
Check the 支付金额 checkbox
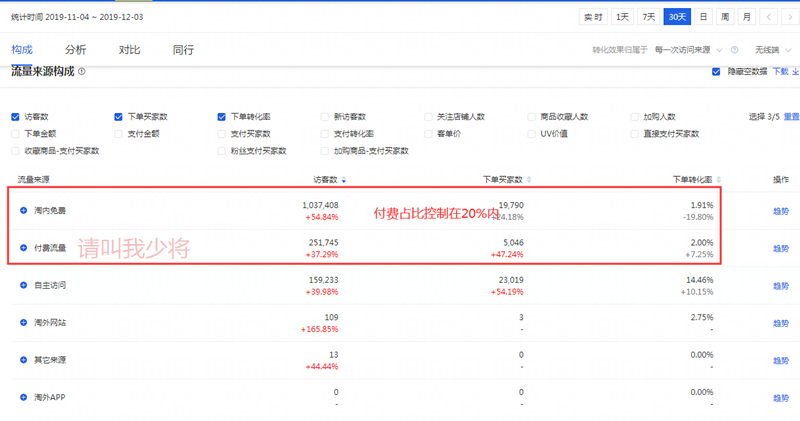click(118, 134)
